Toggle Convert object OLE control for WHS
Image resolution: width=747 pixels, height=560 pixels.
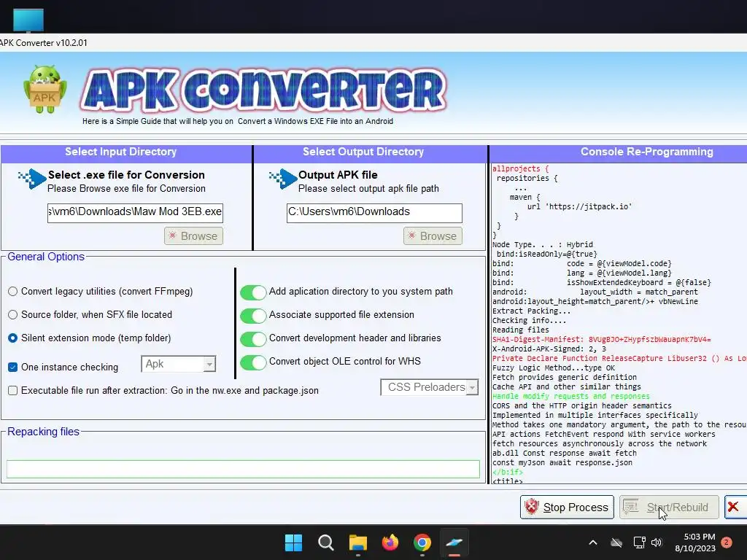[253, 362]
